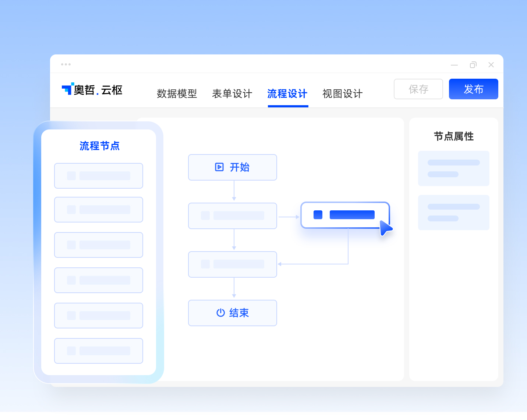Open the 视图设计 tab
Image resolution: width=527 pixels, height=420 pixels.
coord(343,94)
